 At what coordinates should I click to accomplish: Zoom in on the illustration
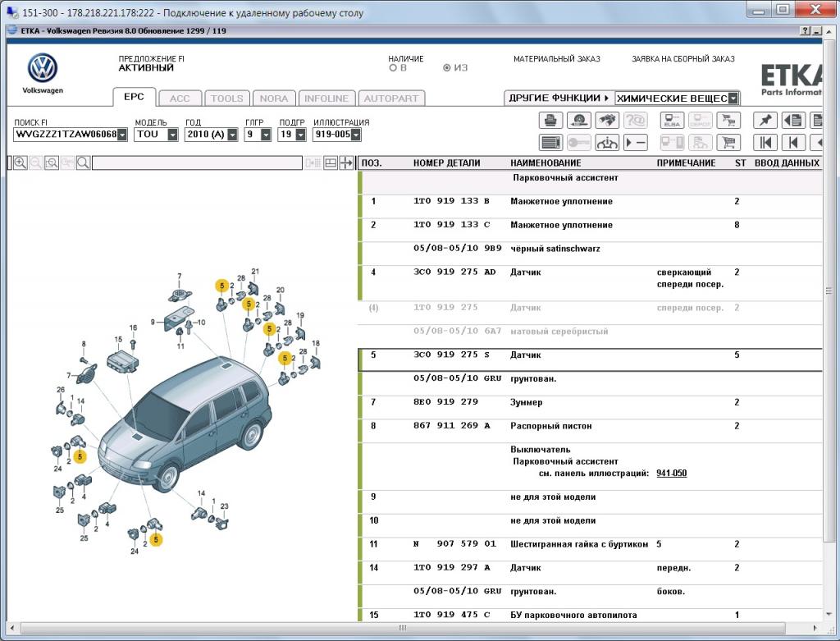pos(21,163)
